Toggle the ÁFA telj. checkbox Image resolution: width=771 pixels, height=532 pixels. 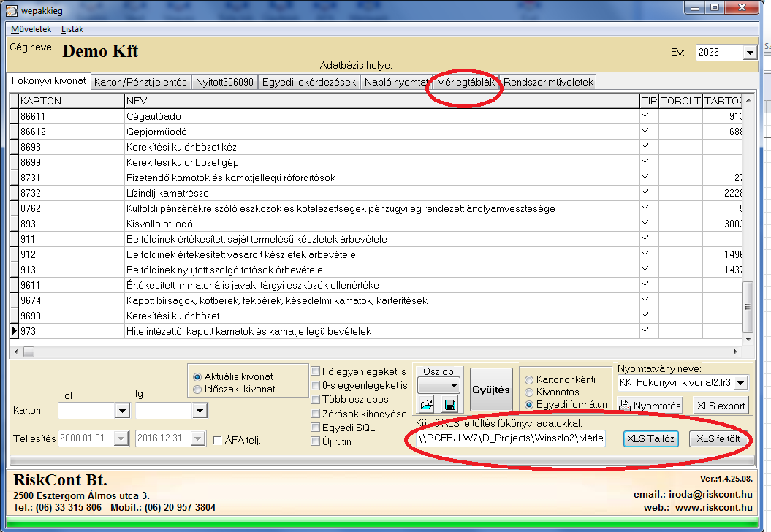tap(217, 440)
